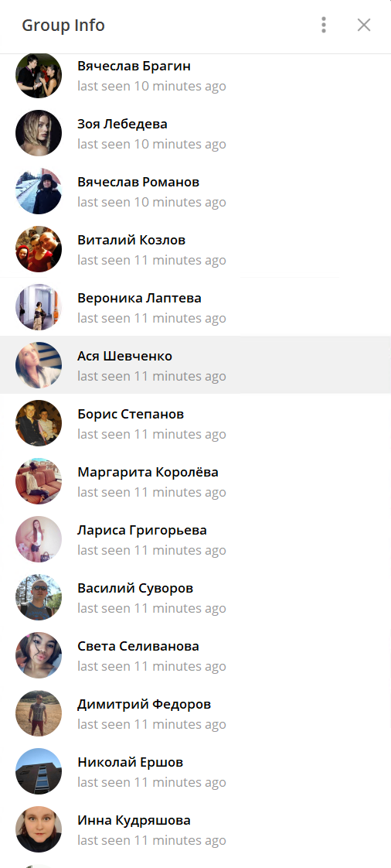Open the highlighted member Ася Шевченко
The height and width of the screenshot is (868, 391).
(x=195, y=365)
